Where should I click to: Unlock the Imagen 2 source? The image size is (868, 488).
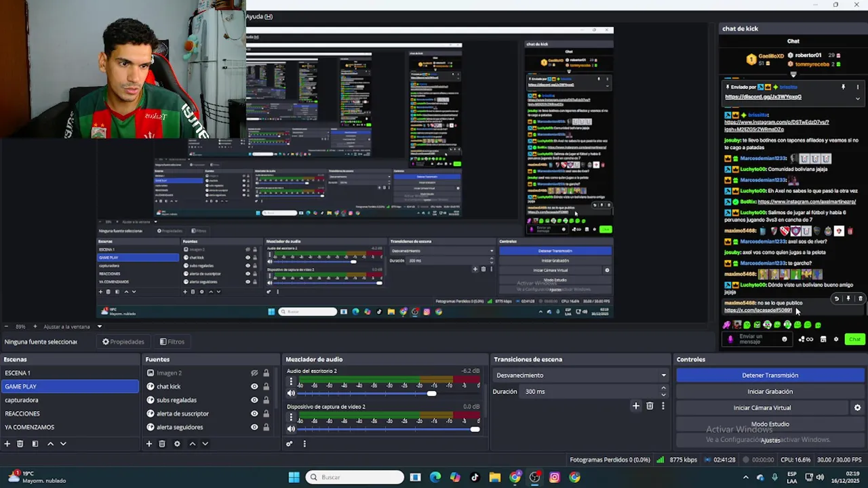(266, 373)
